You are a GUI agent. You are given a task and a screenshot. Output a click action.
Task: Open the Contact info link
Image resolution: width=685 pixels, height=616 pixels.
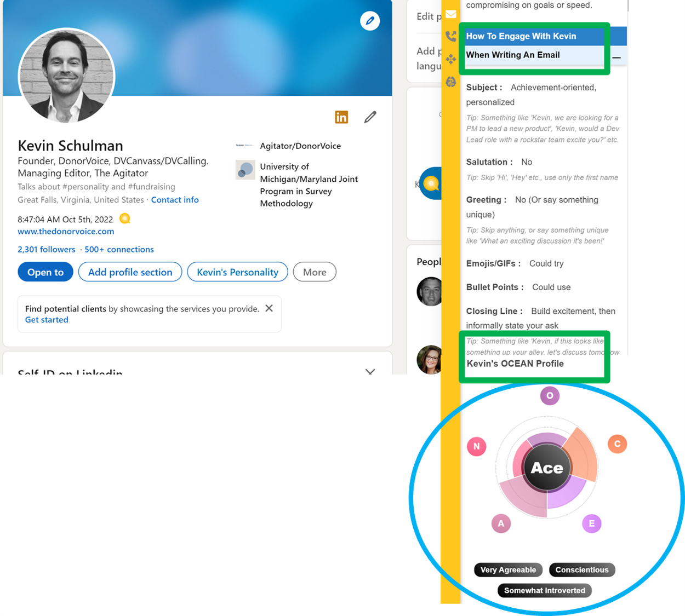(x=175, y=200)
